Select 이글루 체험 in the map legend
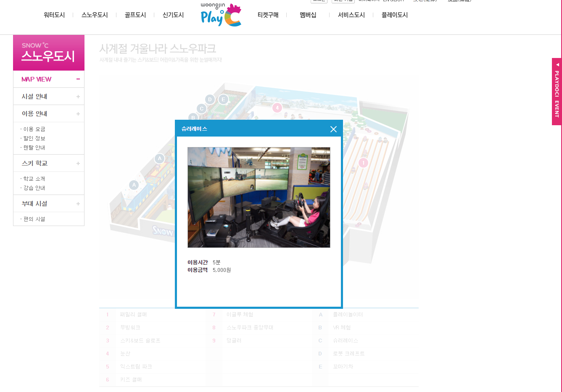 click(240, 315)
